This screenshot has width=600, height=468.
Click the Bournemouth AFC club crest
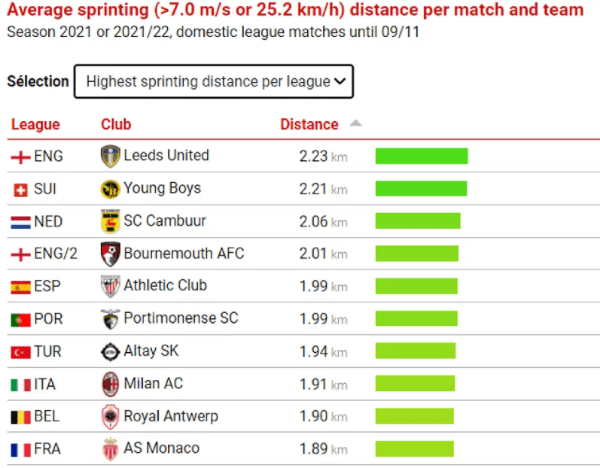pos(110,254)
